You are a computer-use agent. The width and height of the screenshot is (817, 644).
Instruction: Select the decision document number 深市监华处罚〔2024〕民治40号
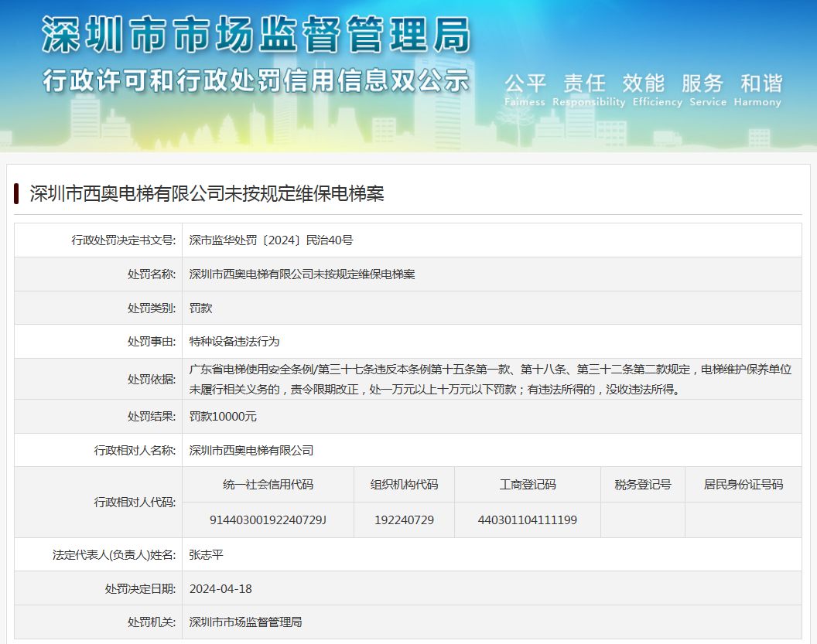click(x=271, y=240)
